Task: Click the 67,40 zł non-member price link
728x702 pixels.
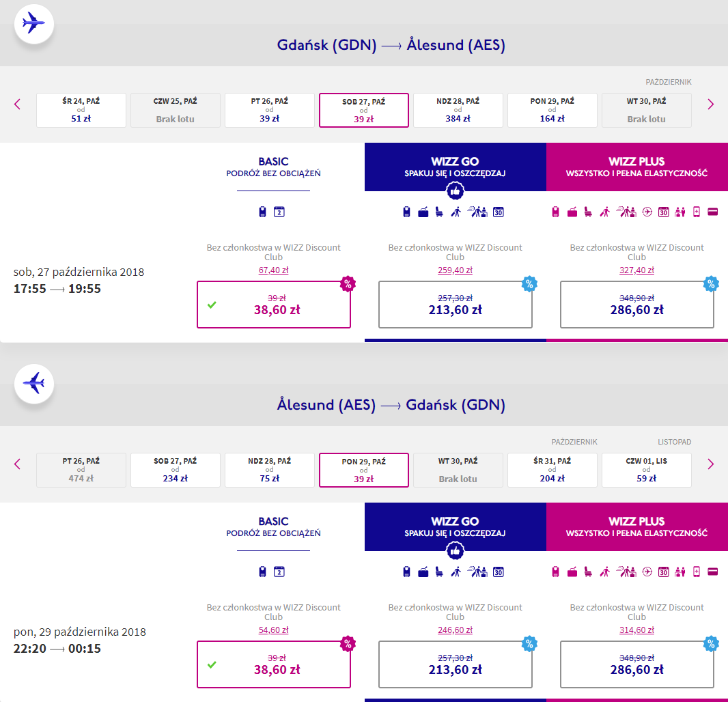Action: [x=273, y=270]
